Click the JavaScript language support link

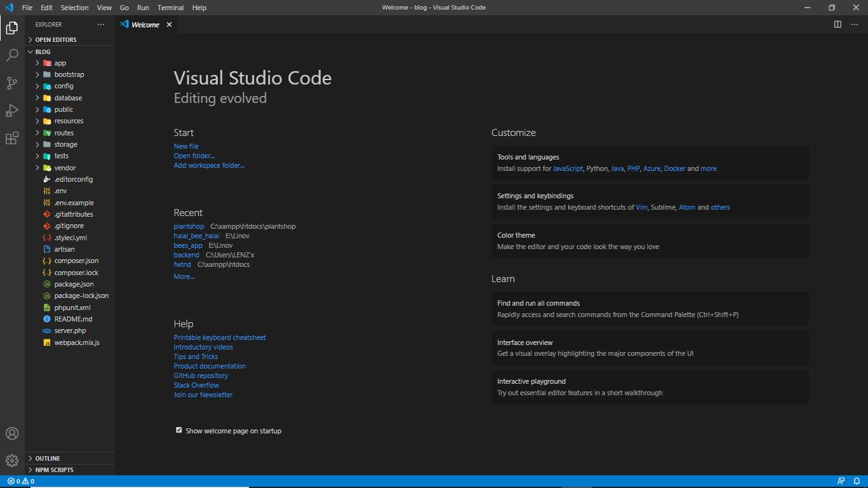click(x=568, y=168)
